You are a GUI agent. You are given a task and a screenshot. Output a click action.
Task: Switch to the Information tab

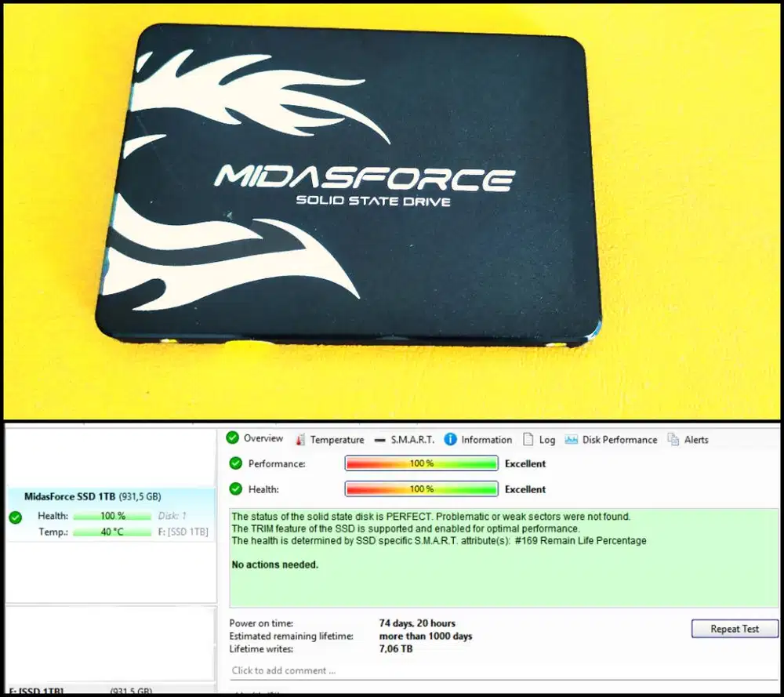pos(478,440)
